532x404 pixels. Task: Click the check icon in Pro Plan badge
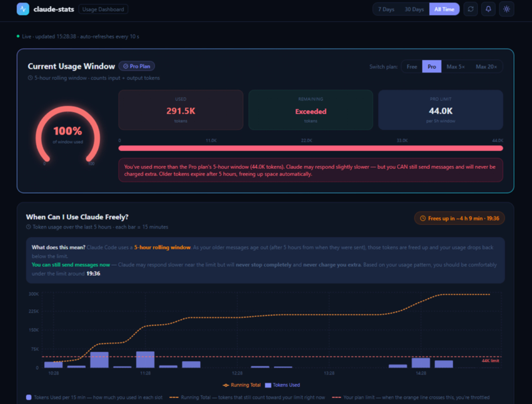coord(126,66)
